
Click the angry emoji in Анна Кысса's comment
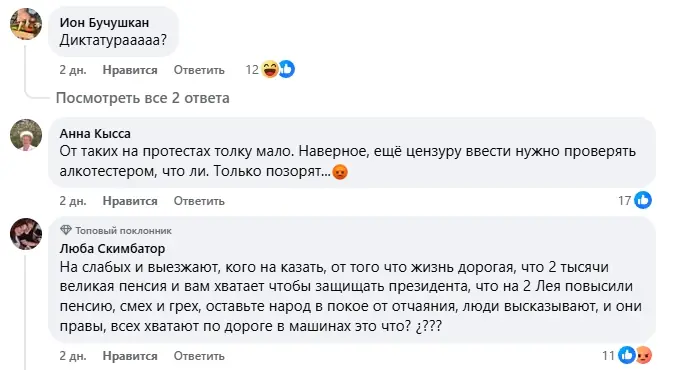click(340, 172)
